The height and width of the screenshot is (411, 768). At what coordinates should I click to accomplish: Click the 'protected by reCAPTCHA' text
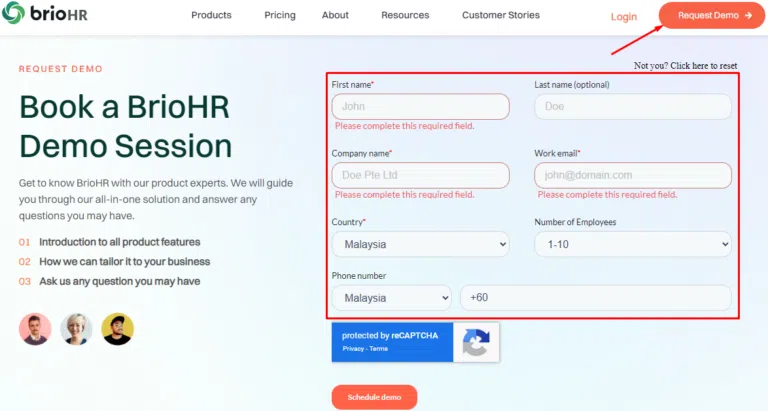click(390, 336)
